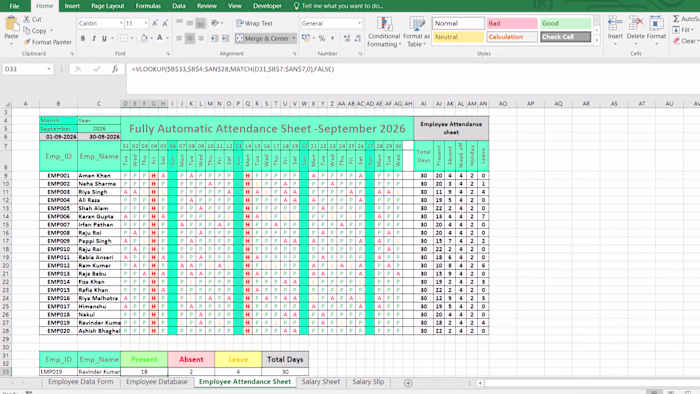Align text to the right
The width and height of the screenshot is (700, 394).
coord(201,38)
